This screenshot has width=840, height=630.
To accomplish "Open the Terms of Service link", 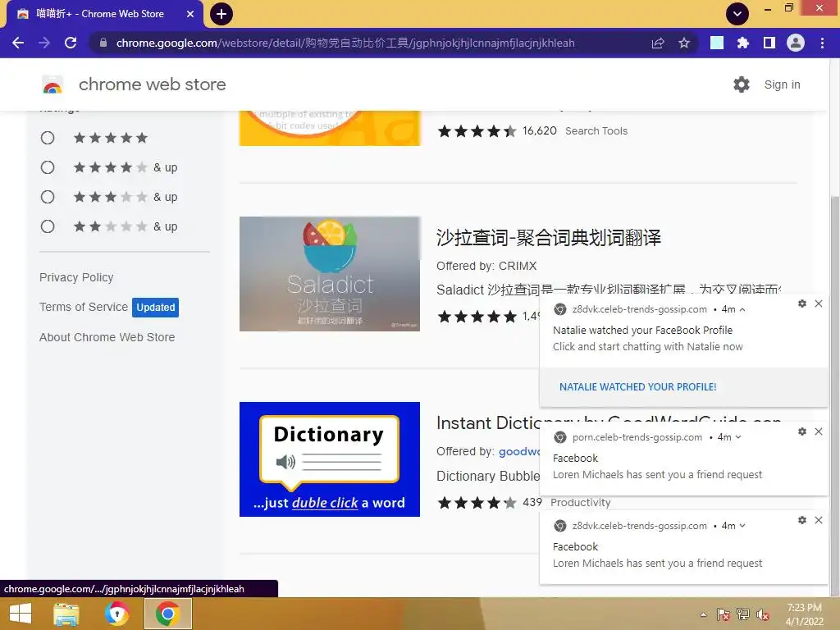I will pos(84,307).
